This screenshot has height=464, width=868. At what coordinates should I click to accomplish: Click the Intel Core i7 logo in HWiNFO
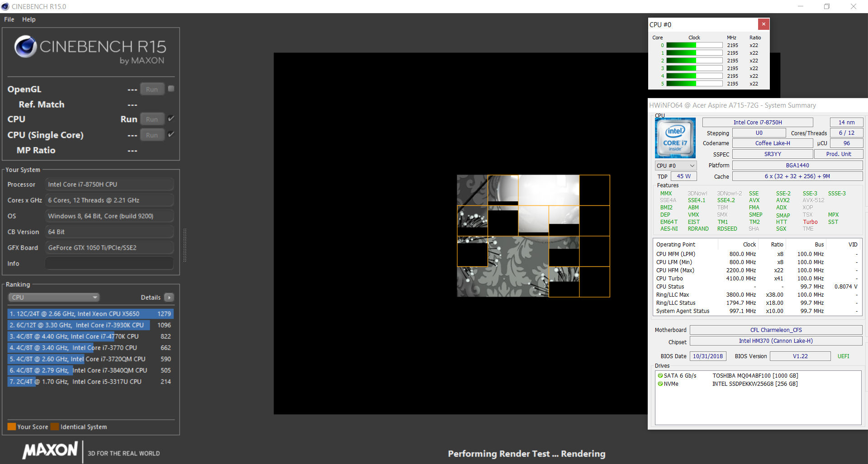point(675,138)
